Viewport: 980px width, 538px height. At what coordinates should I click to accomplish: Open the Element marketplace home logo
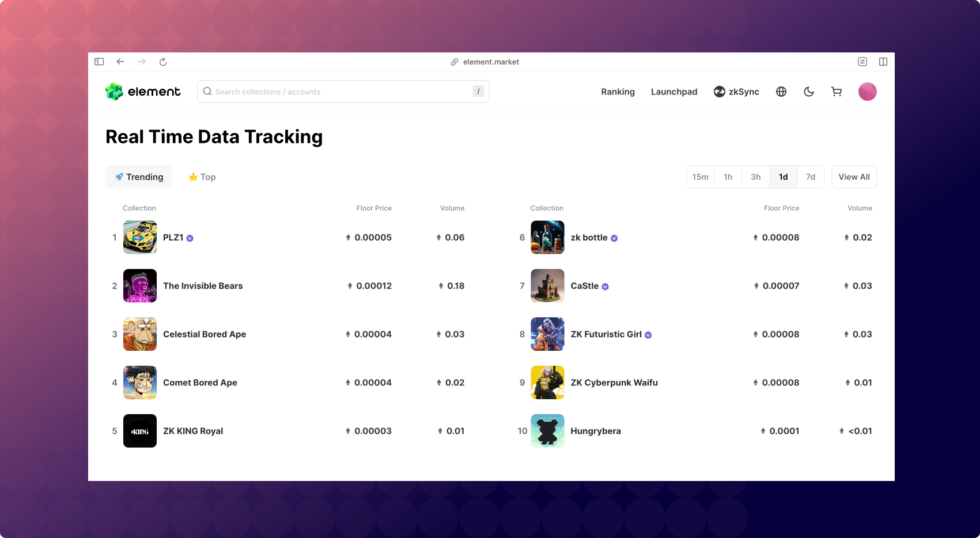(x=142, y=92)
